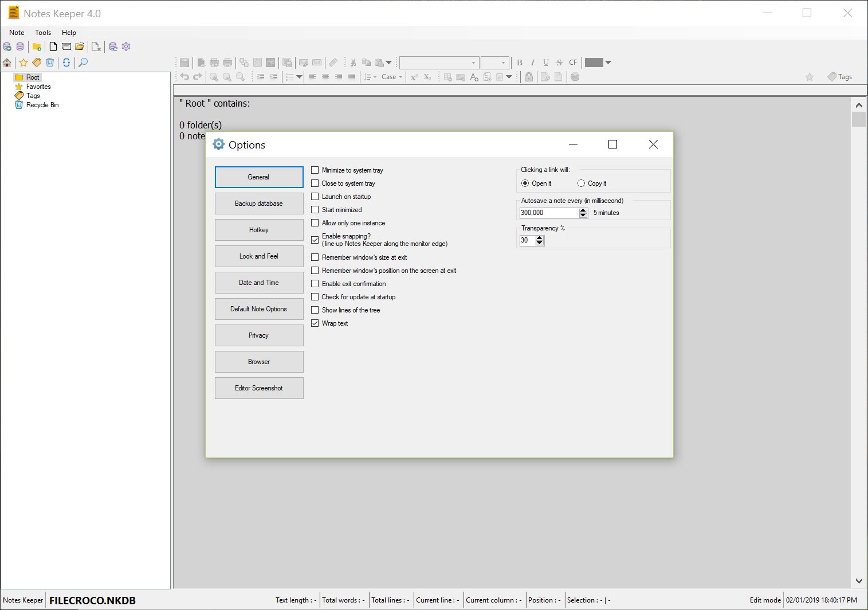Open the text color dropdown arrow

click(x=608, y=62)
